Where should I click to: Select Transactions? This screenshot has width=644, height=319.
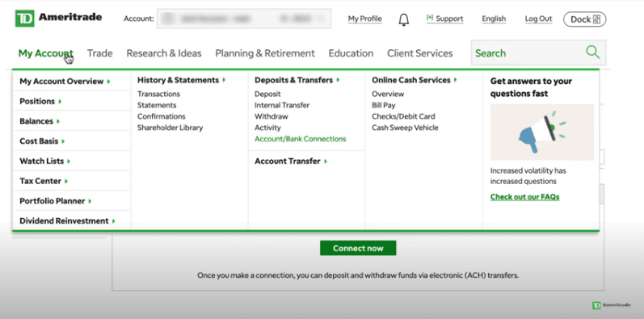click(x=158, y=94)
